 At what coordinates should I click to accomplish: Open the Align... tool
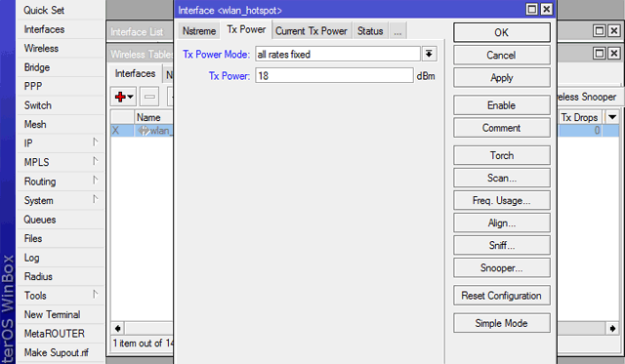501,222
